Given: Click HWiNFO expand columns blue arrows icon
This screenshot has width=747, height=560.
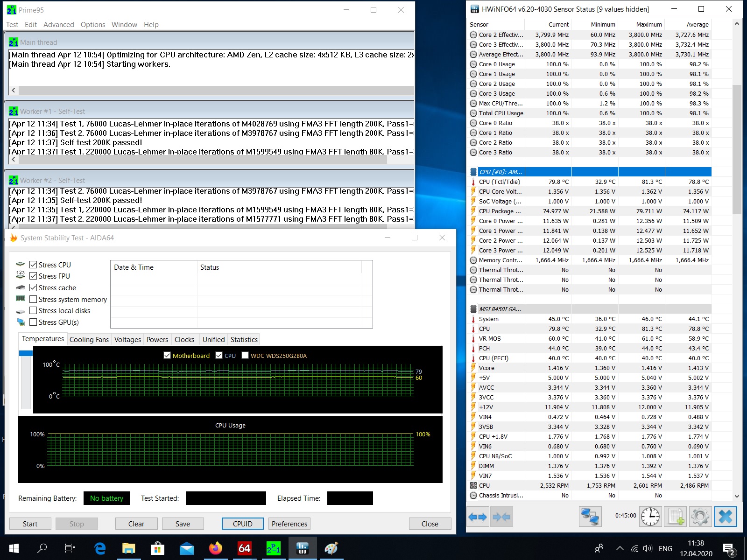Looking at the screenshot, I should pyautogui.click(x=478, y=517).
